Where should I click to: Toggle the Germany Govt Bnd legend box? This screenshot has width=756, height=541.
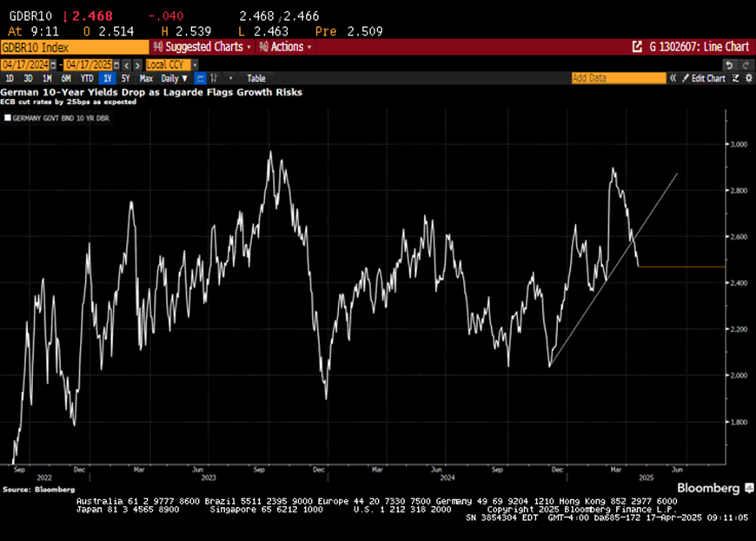tap(8, 116)
